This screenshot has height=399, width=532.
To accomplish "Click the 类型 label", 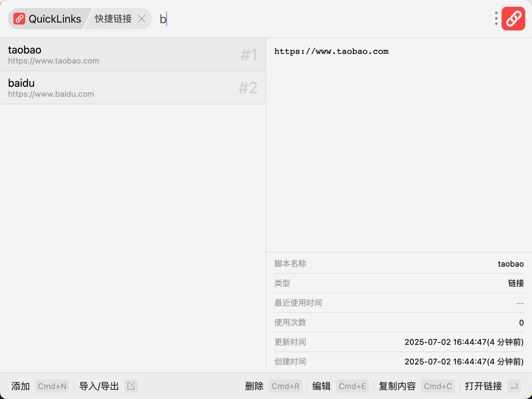I will [x=282, y=283].
